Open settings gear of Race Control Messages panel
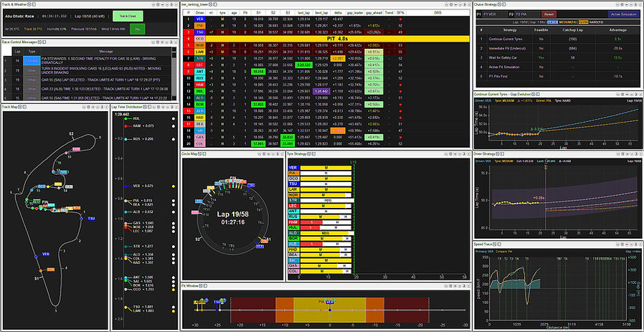Image resolution: width=644 pixels, height=332 pixels. (158, 42)
